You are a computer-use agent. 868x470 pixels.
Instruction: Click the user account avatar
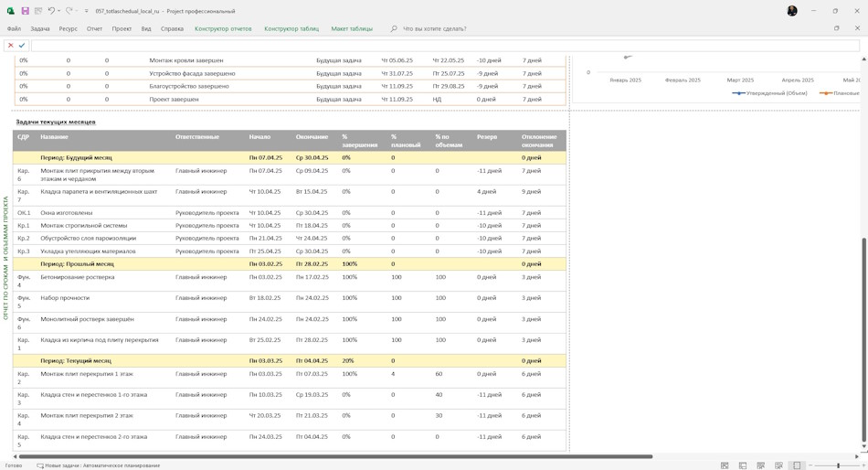click(792, 11)
